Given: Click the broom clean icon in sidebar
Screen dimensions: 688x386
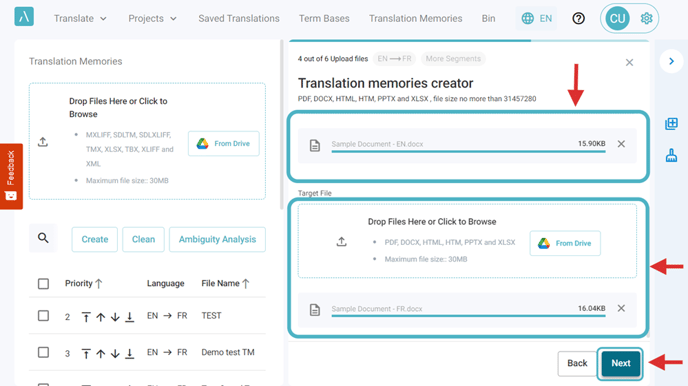Looking at the screenshot, I should 671,155.
